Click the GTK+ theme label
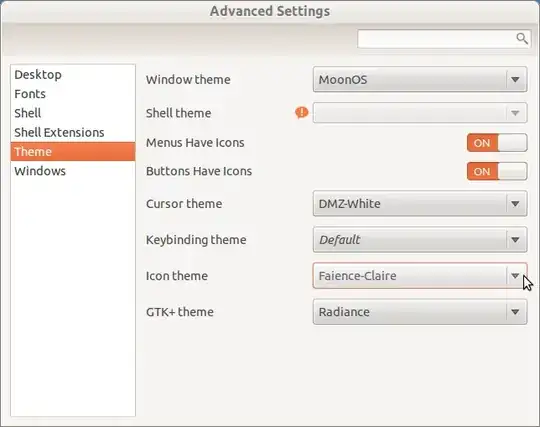Screen dimensions: 540x427 180,312
